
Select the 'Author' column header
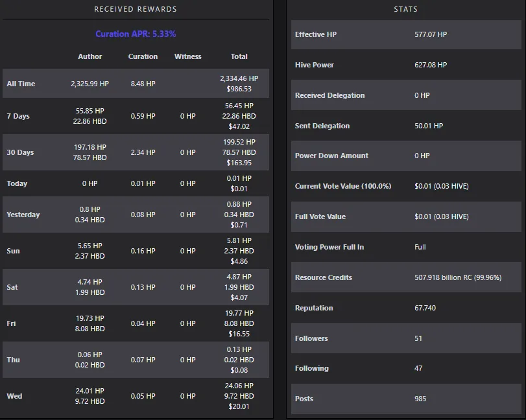(90, 56)
